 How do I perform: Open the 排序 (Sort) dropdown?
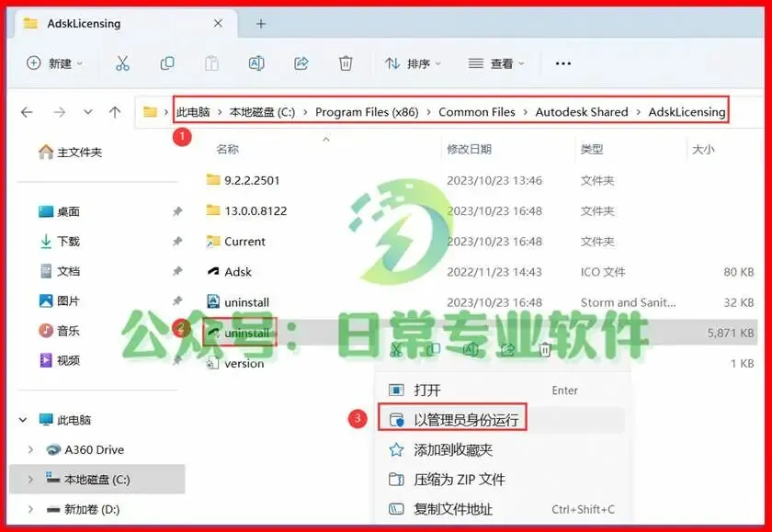(414, 63)
